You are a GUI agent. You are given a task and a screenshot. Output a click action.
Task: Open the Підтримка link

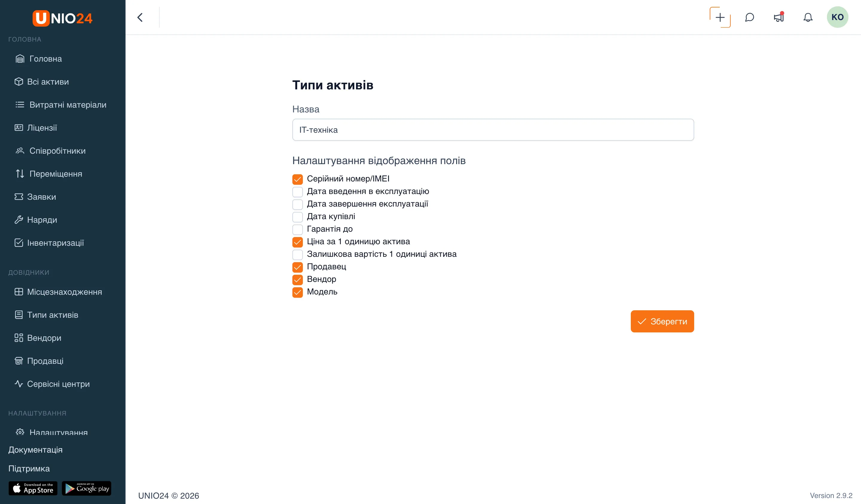[x=29, y=468]
